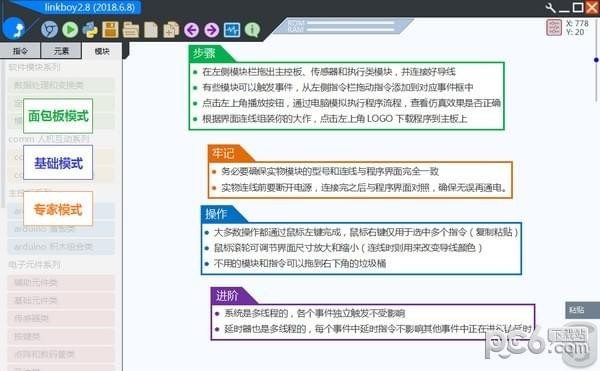Save project with the floppy disk icon

(110, 29)
